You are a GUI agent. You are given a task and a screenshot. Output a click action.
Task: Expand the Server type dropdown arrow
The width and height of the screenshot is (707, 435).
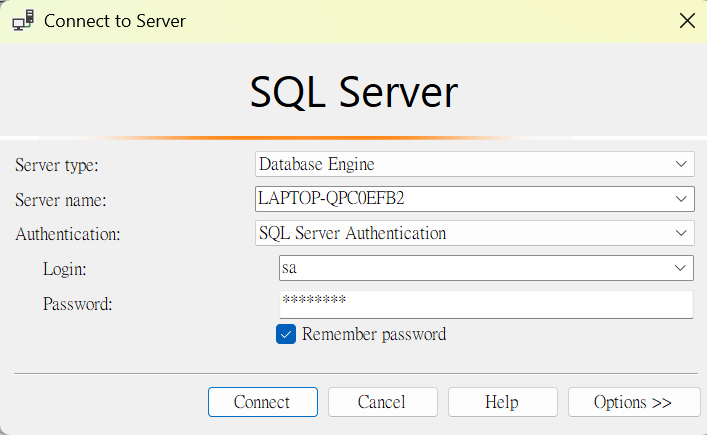click(x=682, y=164)
